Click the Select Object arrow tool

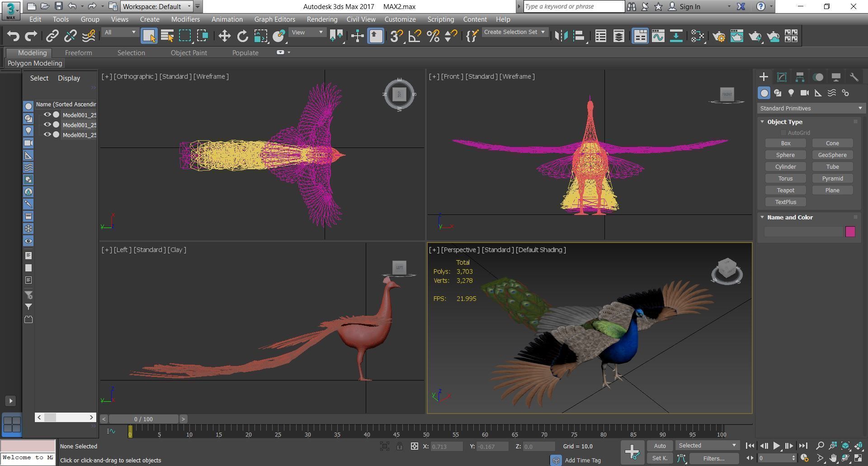coord(149,36)
